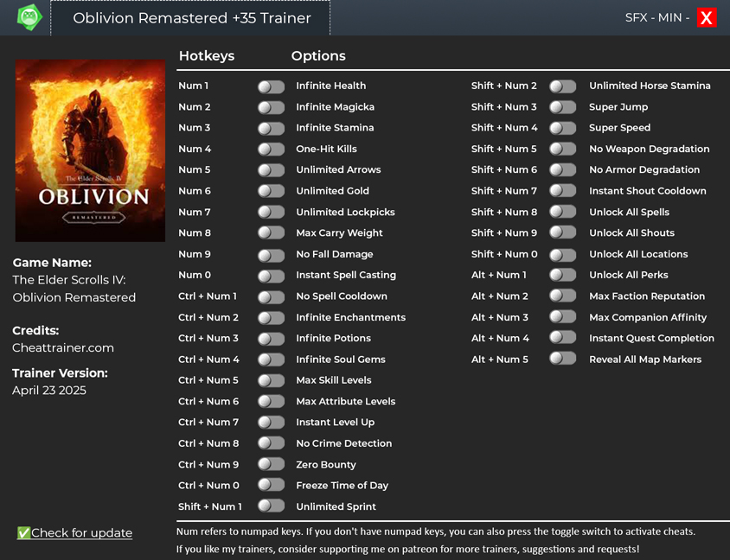Open the Check for update link
730x560 pixels.
coord(74,532)
